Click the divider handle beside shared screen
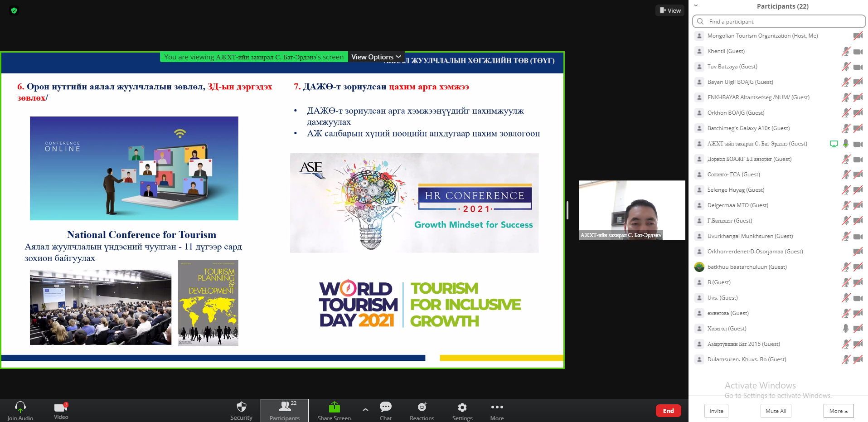Image resolution: width=868 pixels, height=422 pixels. [x=567, y=210]
